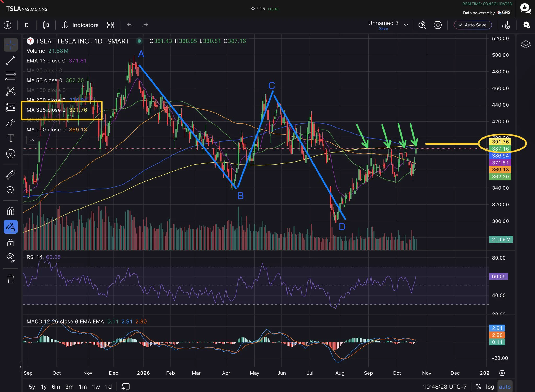Open the indicator templates grid

click(x=111, y=25)
